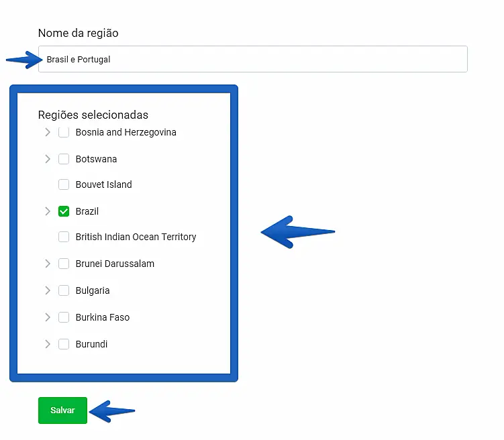
Task: Select the Burundi checkbox
Action: (64, 344)
